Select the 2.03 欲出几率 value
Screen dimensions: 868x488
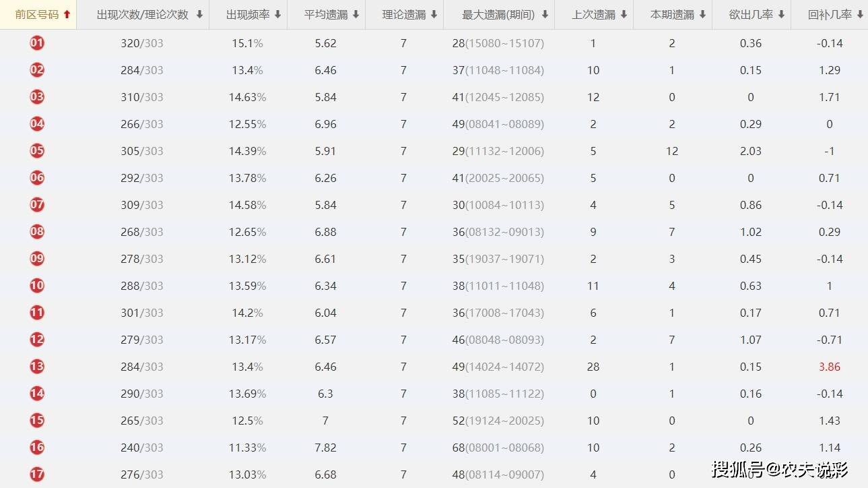tap(751, 151)
